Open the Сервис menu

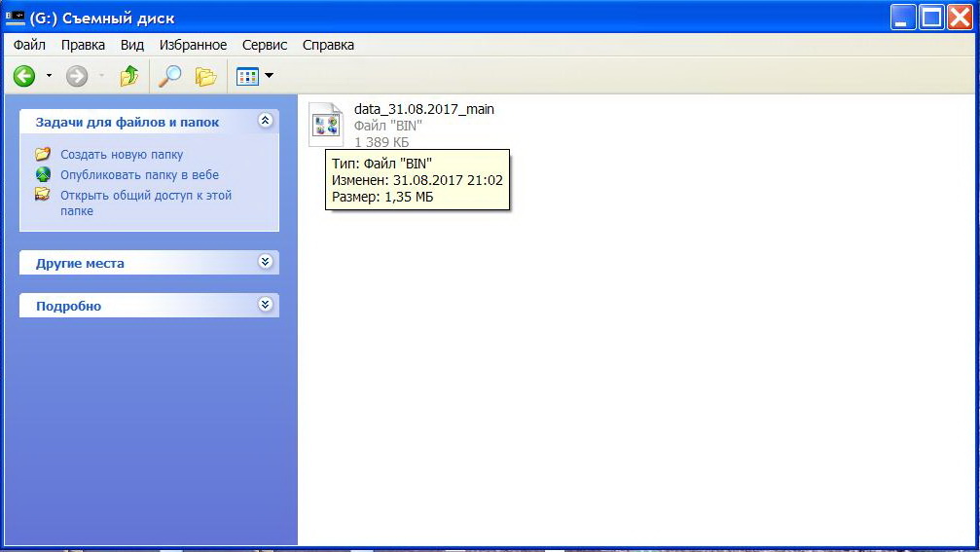pyautogui.click(x=265, y=45)
